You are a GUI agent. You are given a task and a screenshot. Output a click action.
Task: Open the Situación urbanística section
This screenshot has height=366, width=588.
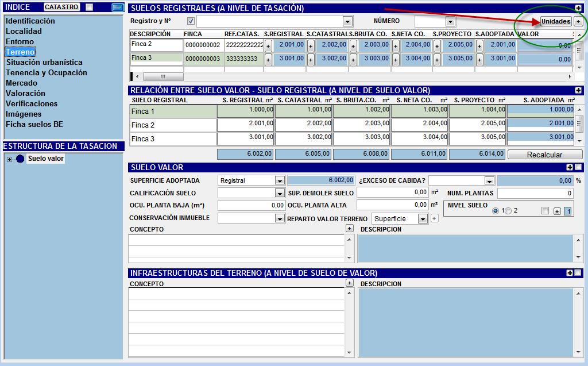tap(44, 62)
